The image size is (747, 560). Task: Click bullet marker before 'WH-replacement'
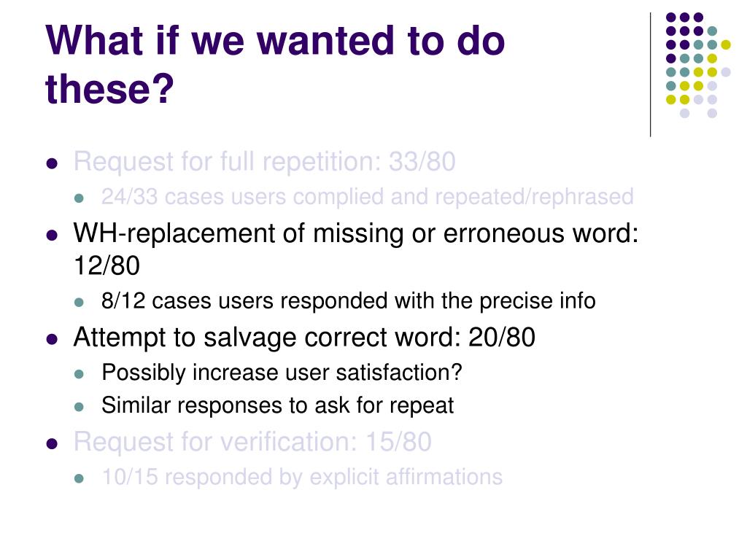pos(52,236)
